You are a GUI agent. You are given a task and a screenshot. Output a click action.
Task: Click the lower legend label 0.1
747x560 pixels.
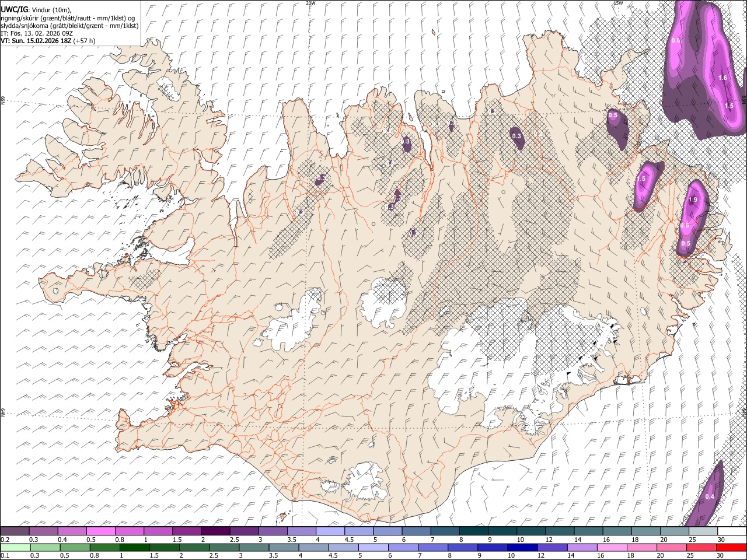tap(5, 556)
